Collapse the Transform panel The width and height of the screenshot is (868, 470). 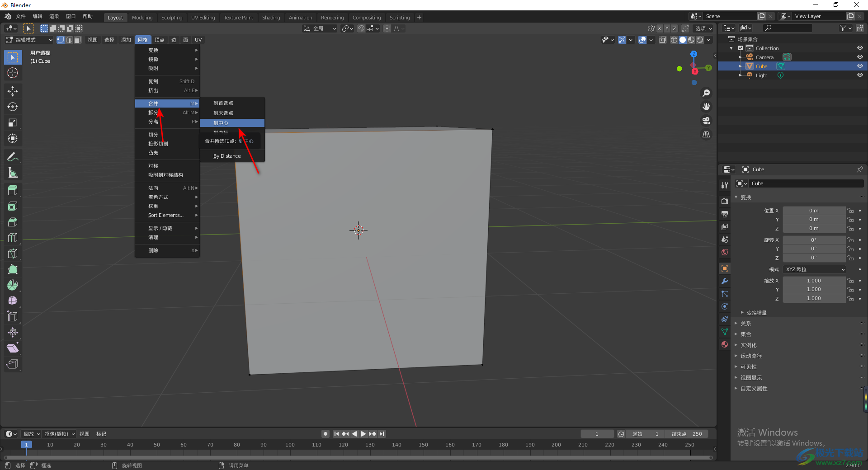pyautogui.click(x=746, y=197)
